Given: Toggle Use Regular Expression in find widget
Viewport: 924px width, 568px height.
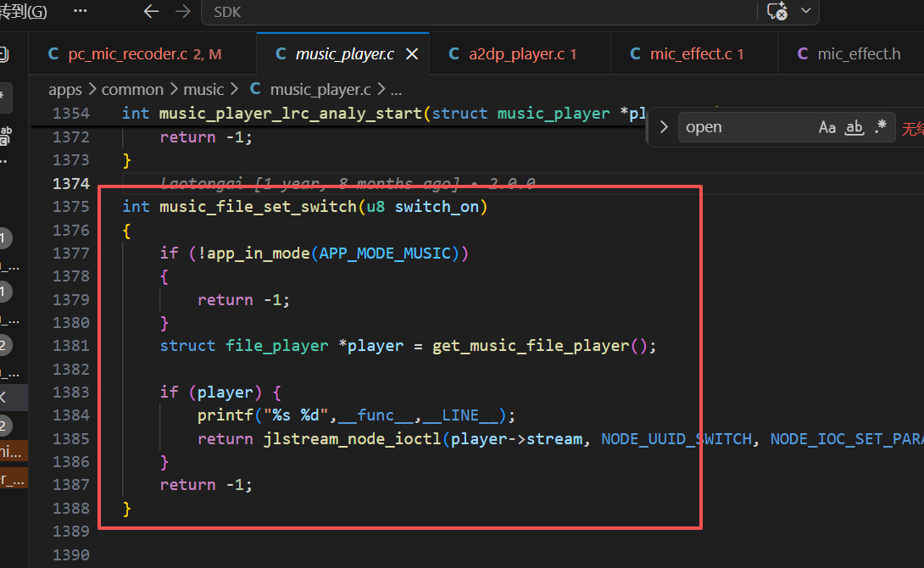Looking at the screenshot, I should click(881, 127).
